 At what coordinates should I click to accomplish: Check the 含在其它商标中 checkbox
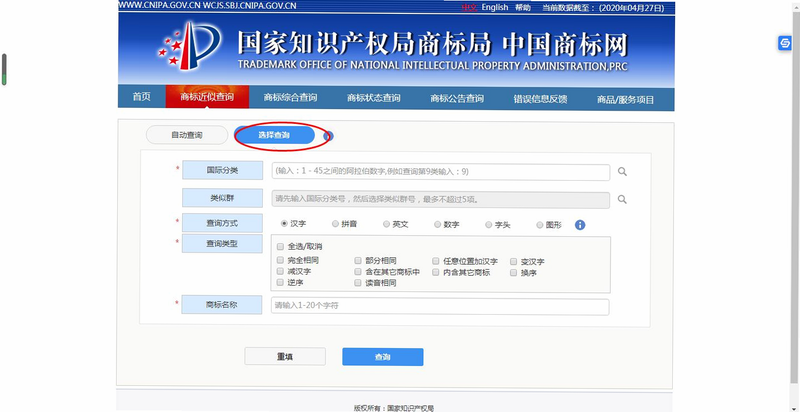(358, 272)
